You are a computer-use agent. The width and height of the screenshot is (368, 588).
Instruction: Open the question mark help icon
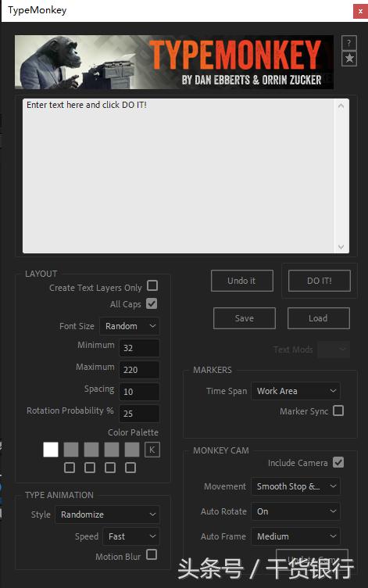tap(349, 43)
